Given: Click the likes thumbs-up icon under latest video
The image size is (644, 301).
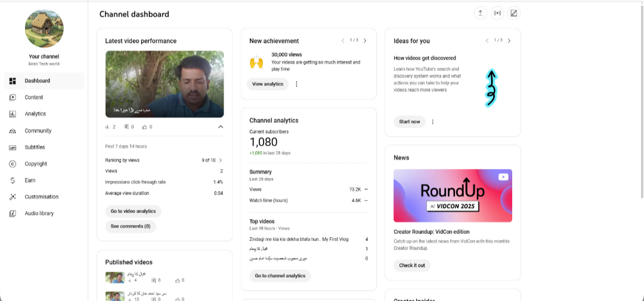Looking at the screenshot, I should click(144, 127).
